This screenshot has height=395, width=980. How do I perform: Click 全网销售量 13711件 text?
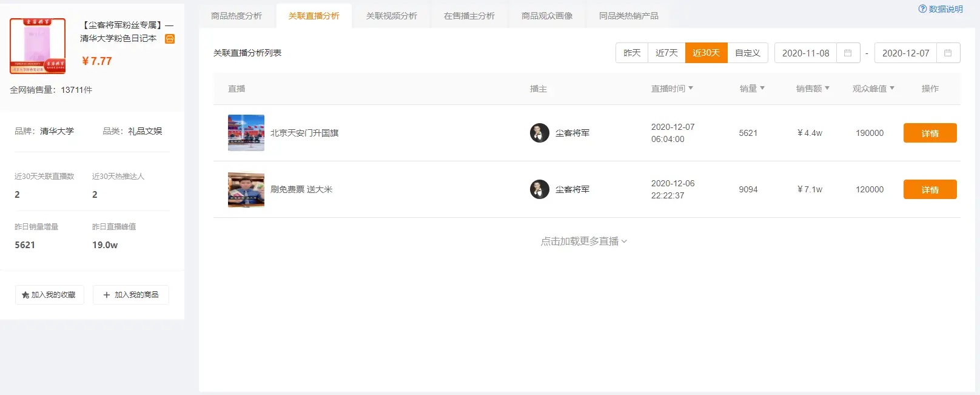coord(51,90)
